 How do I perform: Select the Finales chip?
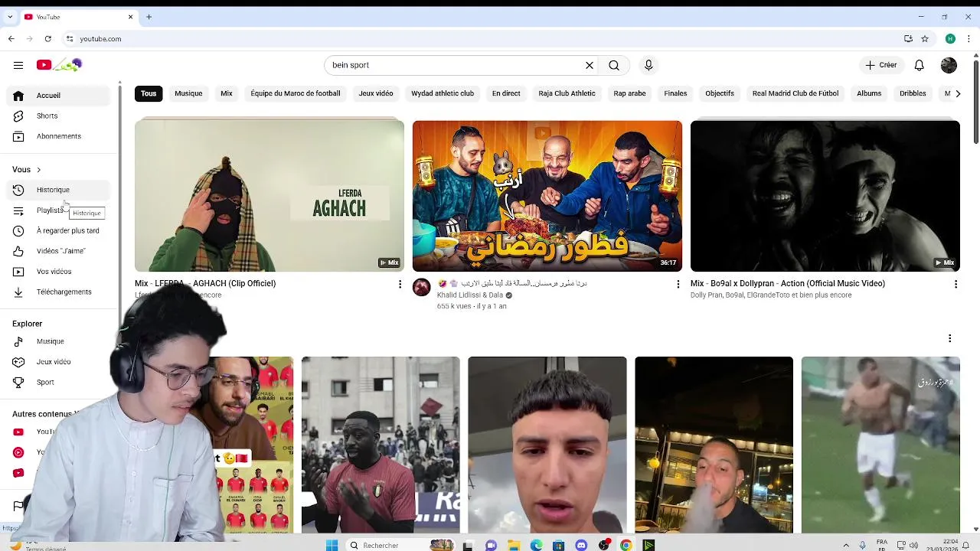(675, 93)
